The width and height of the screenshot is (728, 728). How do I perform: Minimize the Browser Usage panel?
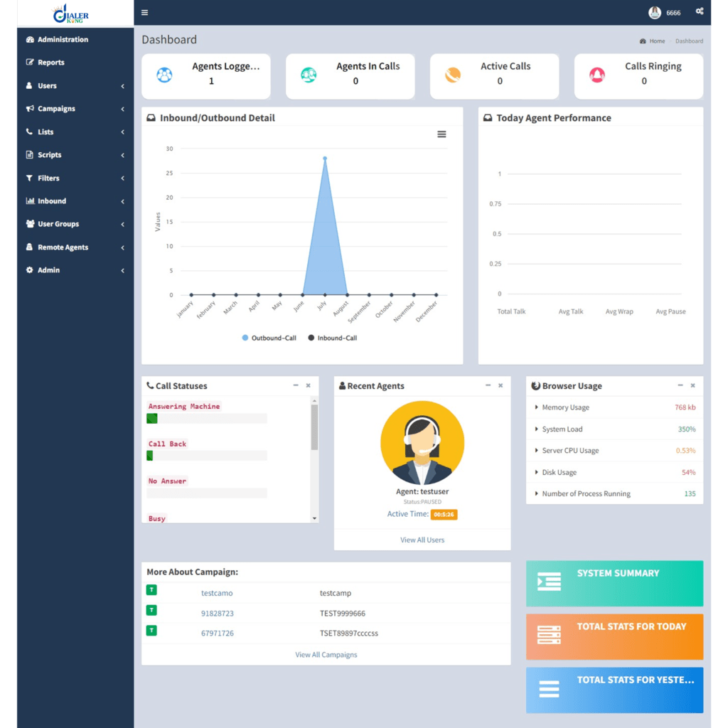680,385
